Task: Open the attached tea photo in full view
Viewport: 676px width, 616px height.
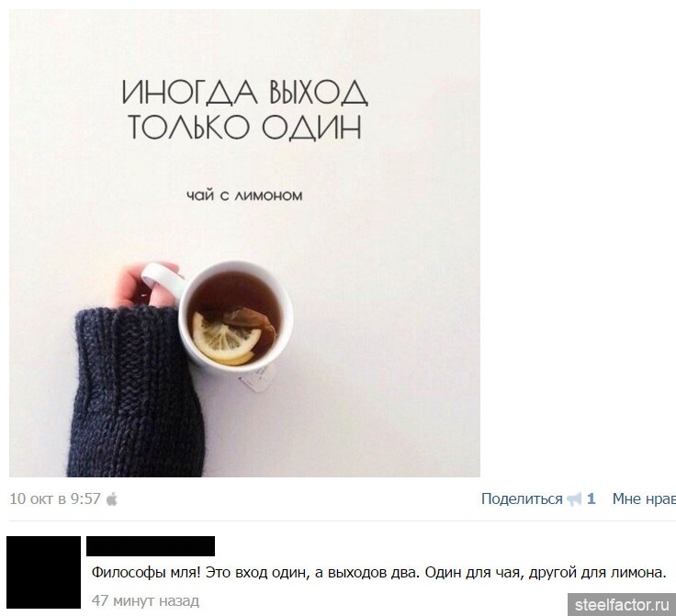Action: pos(244,243)
